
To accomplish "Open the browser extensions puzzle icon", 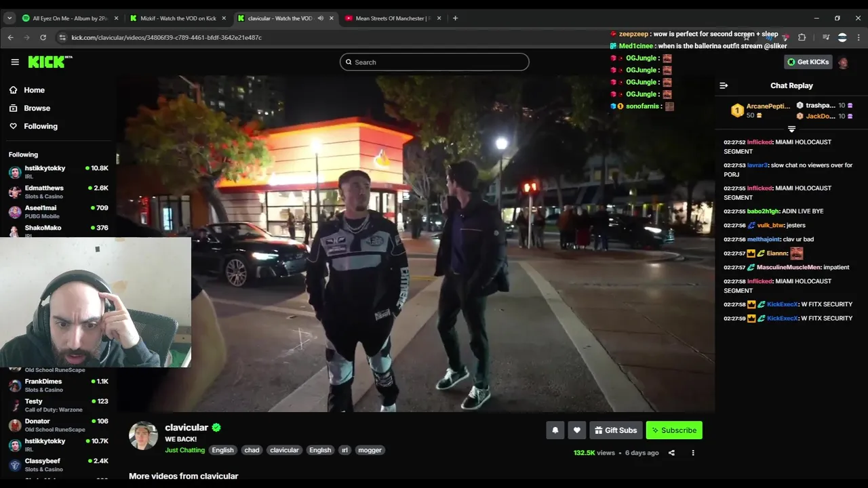I will 802,37.
